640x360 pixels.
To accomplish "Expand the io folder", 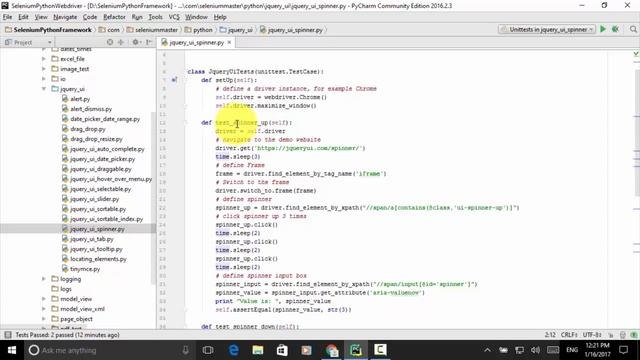I will click(44, 79).
